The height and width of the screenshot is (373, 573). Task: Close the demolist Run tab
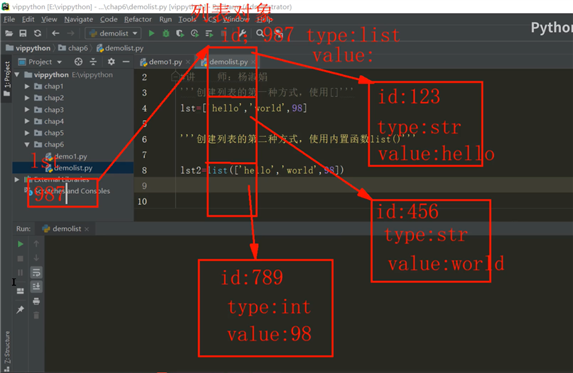click(x=87, y=229)
